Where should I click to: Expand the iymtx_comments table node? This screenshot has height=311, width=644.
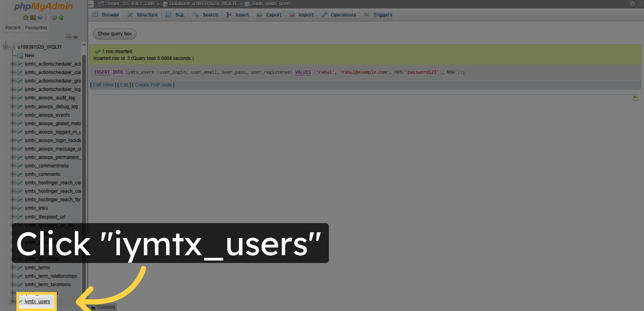tap(13, 174)
